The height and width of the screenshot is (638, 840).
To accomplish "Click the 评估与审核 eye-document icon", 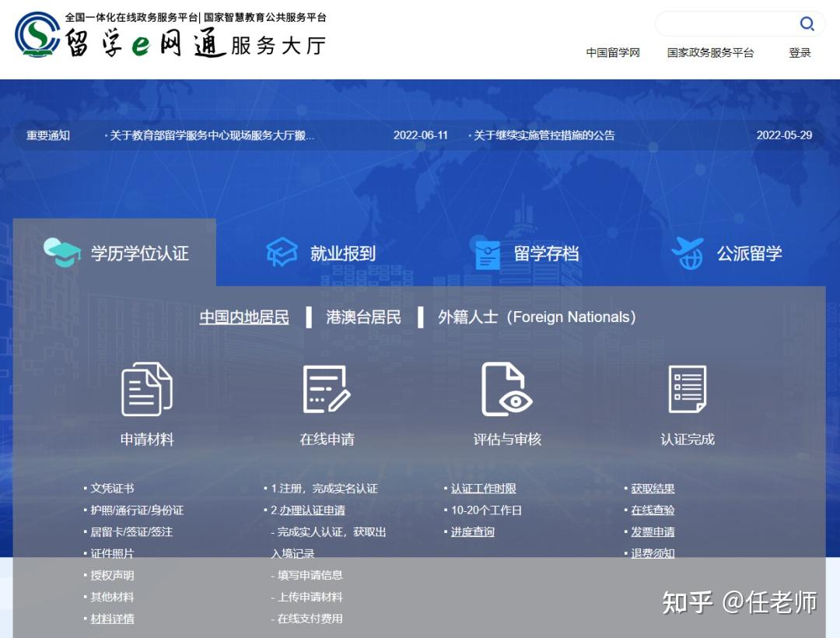I will pyautogui.click(x=507, y=391).
